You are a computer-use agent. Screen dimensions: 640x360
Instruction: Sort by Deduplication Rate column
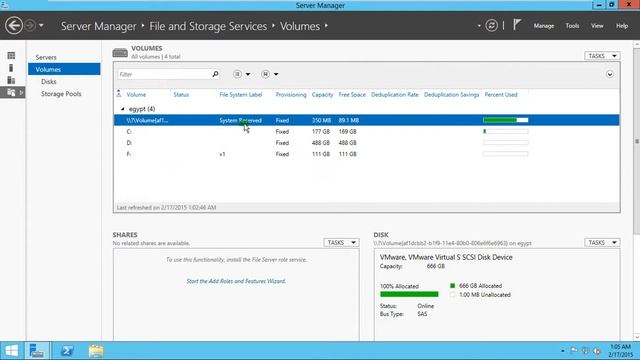tap(394, 95)
